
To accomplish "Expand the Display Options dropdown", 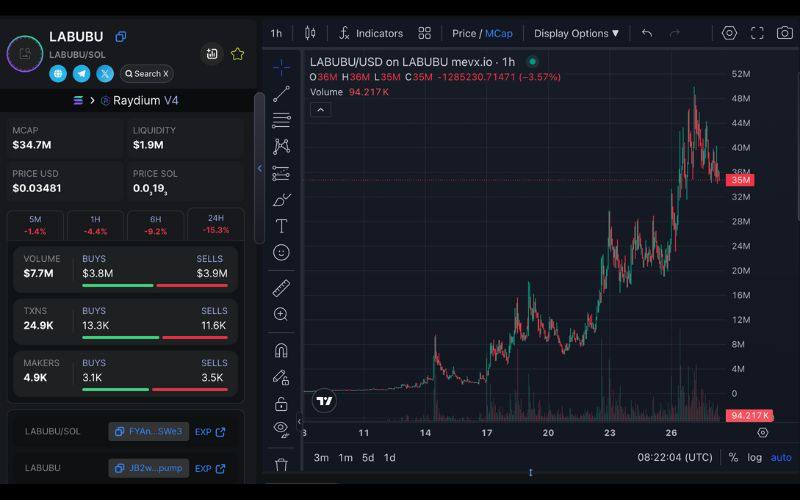I will click(x=577, y=34).
